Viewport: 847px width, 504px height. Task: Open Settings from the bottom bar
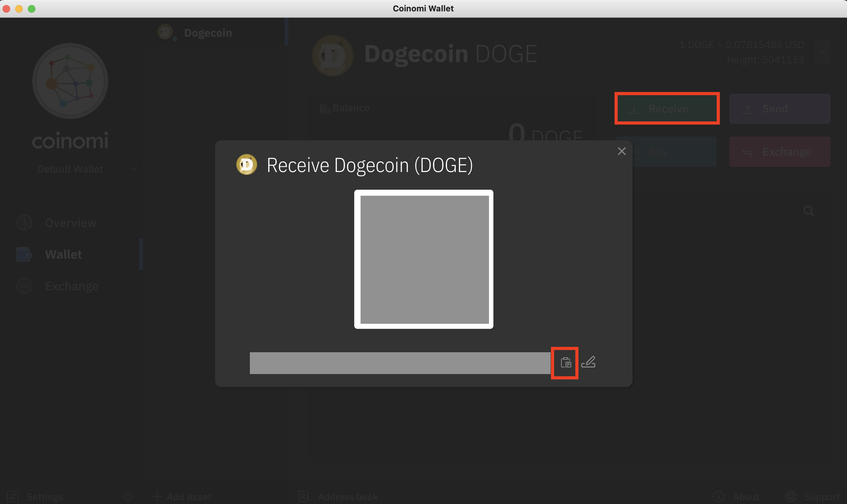pyautogui.click(x=45, y=496)
